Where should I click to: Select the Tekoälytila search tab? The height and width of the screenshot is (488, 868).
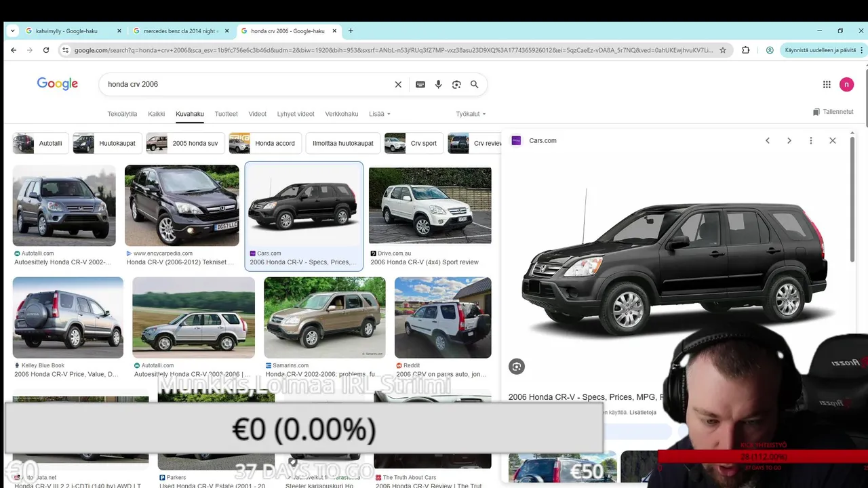click(x=122, y=114)
